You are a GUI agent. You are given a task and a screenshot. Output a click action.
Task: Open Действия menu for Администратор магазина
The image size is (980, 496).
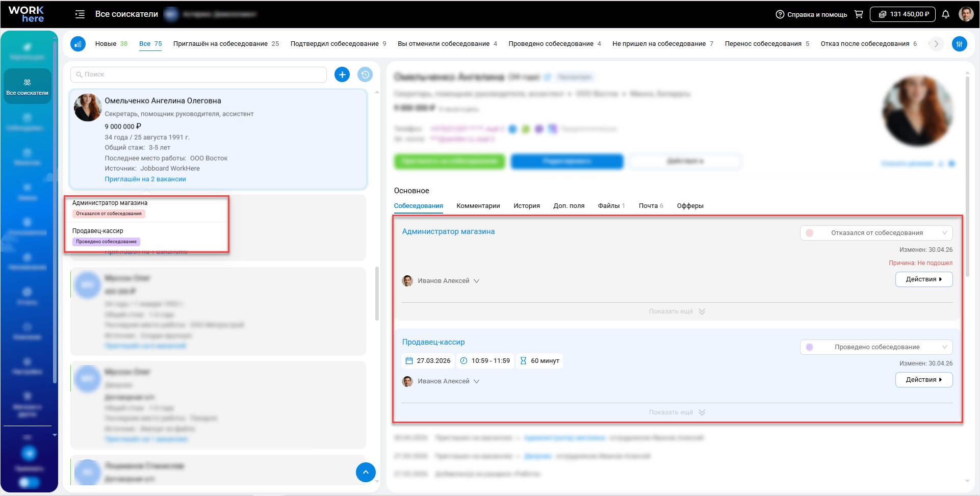pos(924,279)
